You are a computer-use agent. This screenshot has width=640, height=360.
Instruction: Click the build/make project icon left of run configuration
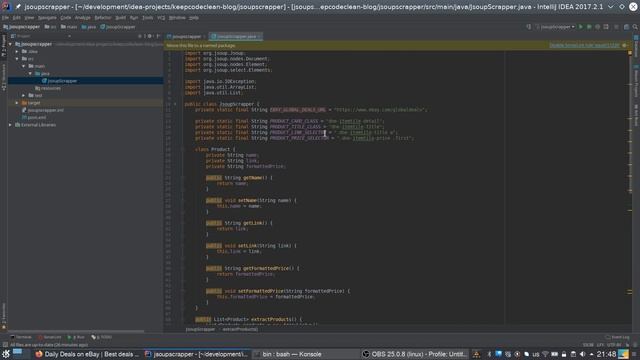click(529, 27)
